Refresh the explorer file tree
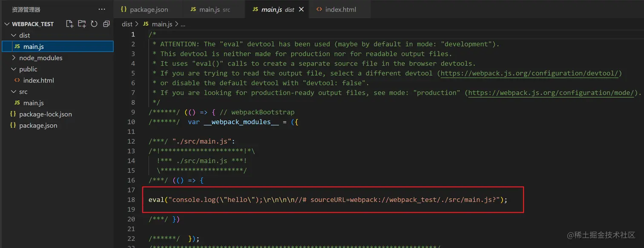This screenshot has width=644, height=248. click(x=94, y=24)
